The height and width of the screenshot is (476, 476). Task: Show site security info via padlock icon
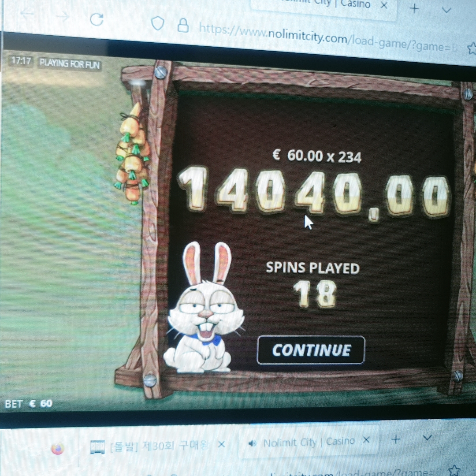[x=183, y=25]
